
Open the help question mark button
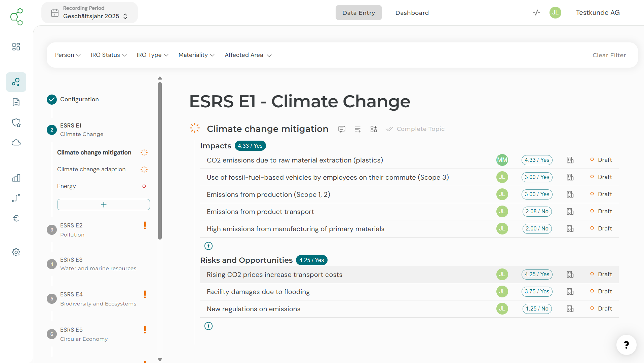pyautogui.click(x=626, y=344)
